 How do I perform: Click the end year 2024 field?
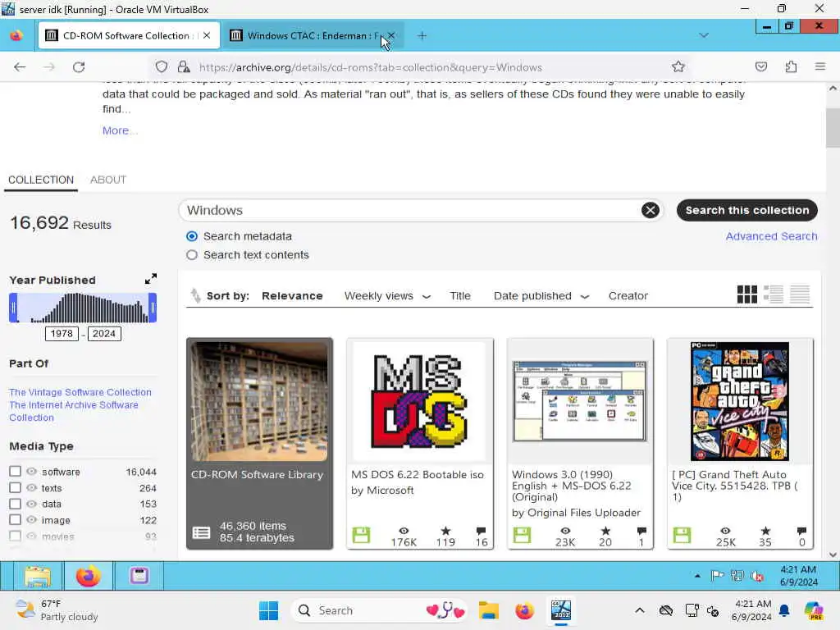pyautogui.click(x=104, y=334)
